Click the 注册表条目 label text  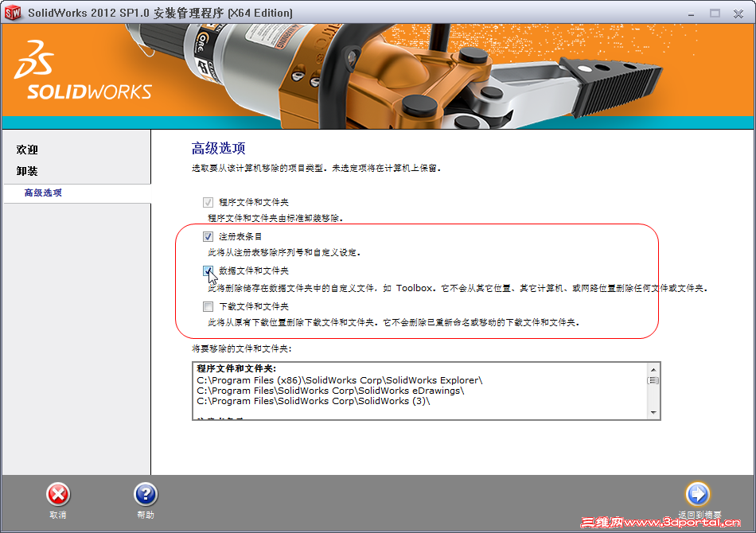240,236
